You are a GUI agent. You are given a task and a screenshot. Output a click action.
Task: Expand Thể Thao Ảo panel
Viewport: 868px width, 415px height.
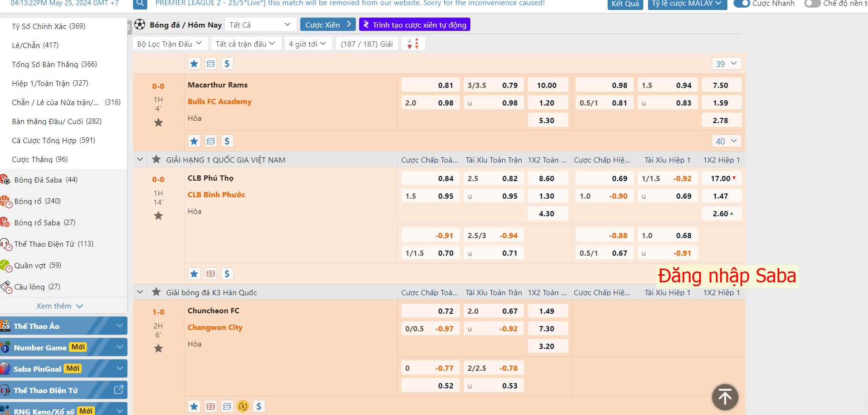pyautogui.click(x=64, y=326)
